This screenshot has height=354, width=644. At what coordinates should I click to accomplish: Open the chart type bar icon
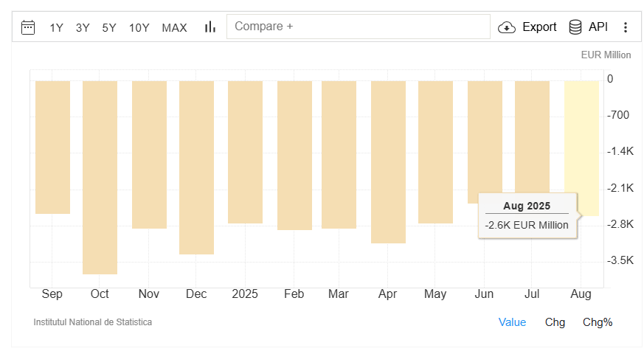click(210, 27)
